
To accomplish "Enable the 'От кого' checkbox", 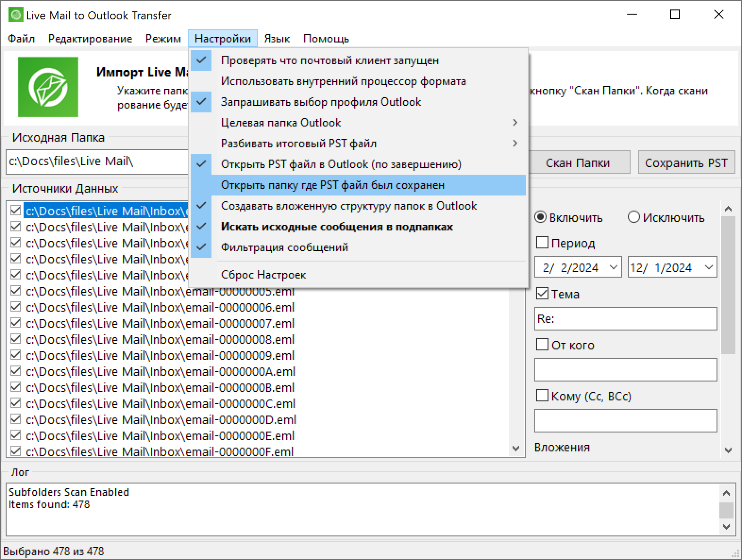I will [x=542, y=345].
